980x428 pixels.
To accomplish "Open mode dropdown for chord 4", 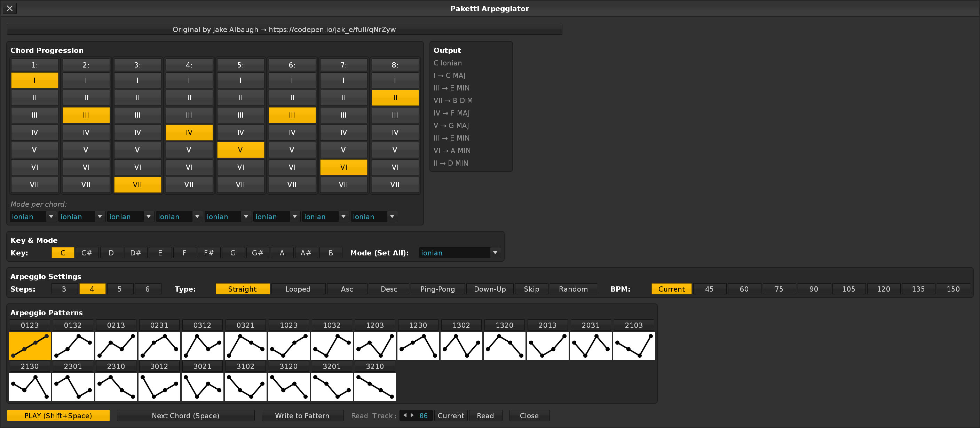I will [180, 216].
